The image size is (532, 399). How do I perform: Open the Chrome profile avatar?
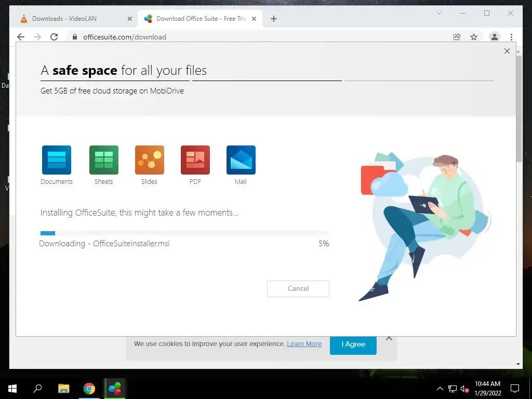[495, 37]
